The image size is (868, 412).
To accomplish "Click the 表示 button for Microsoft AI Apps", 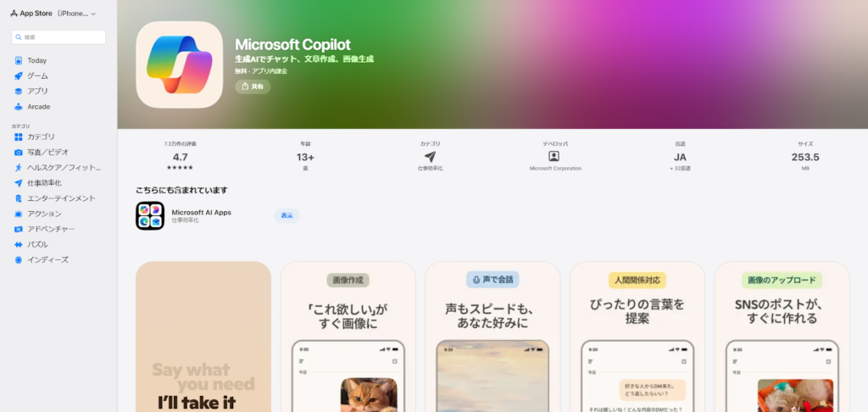I will tap(287, 215).
